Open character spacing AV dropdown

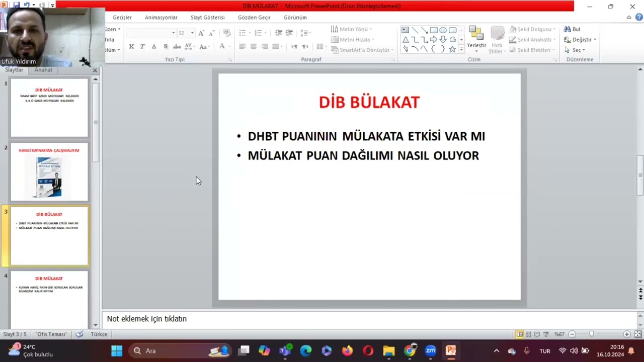(x=190, y=47)
